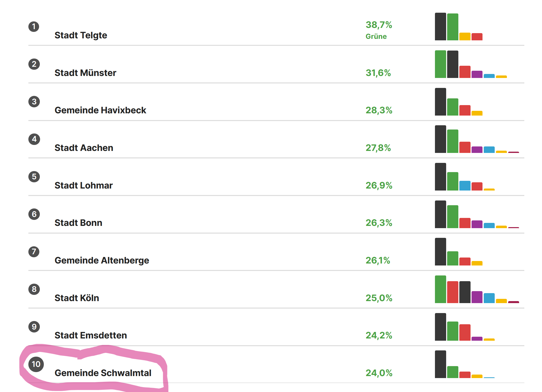Click the circled rank 10 badge
The height and width of the screenshot is (392, 542).
(x=36, y=364)
